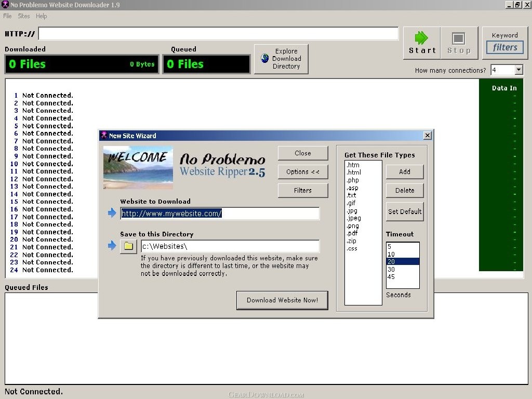
Task: Select timeout of 5 seconds
Action: [403, 247]
